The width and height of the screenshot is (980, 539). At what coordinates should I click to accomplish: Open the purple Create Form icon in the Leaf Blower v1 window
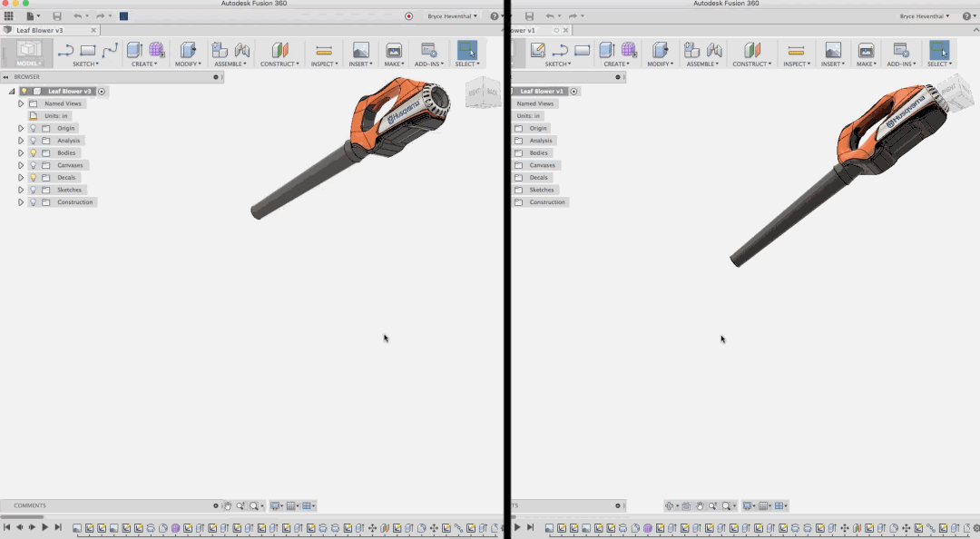[629, 50]
